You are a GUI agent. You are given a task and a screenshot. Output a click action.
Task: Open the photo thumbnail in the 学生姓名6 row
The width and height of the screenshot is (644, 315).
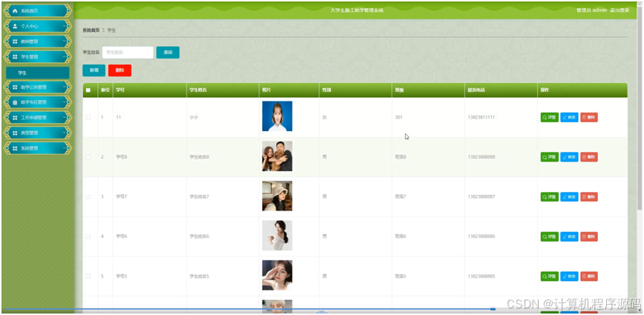(277, 236)
